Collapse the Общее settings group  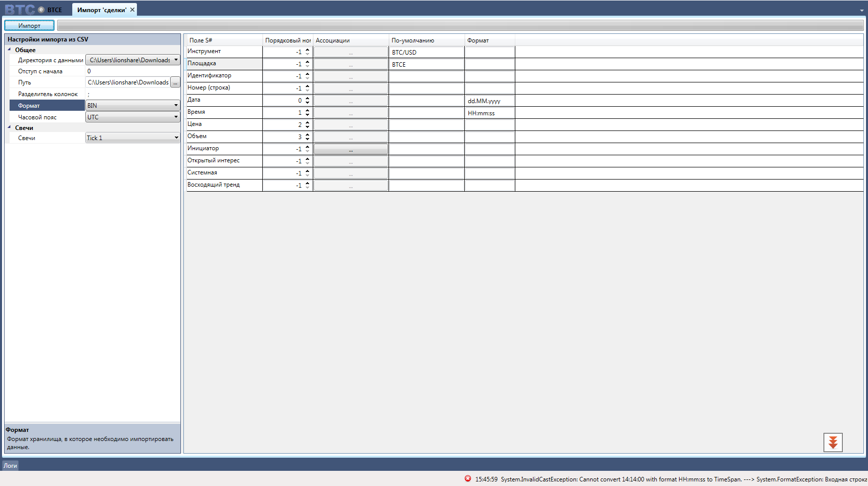(9, 50)
